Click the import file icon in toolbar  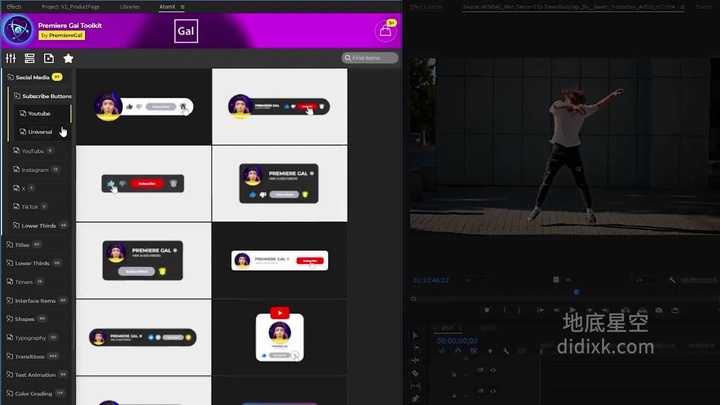coord(49,58)
